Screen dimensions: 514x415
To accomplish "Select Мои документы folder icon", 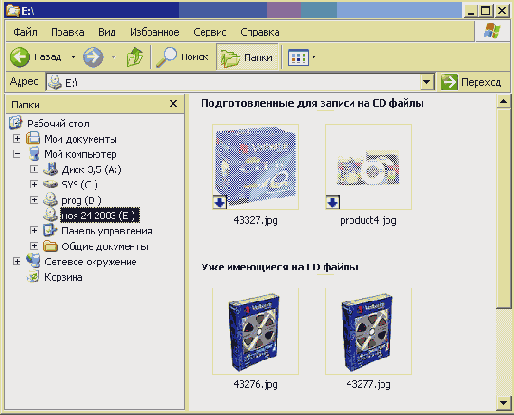I will tap(33, 138).
